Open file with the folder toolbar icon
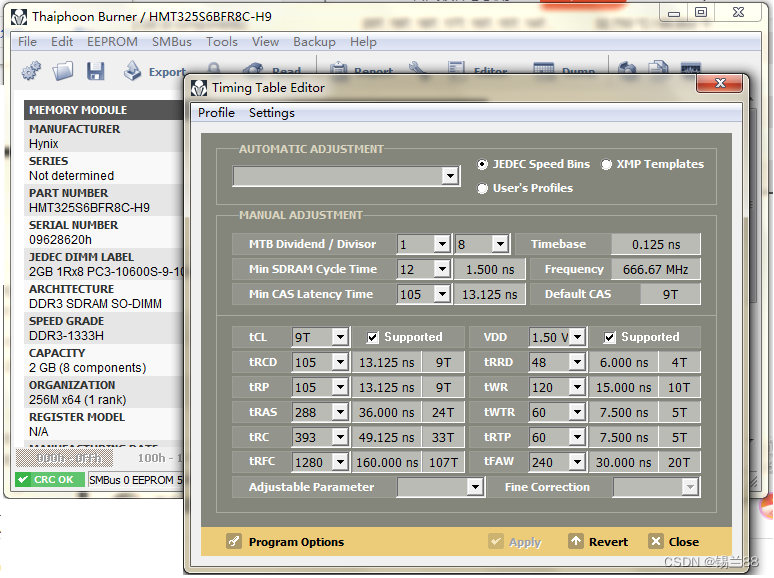 [63, 72]
